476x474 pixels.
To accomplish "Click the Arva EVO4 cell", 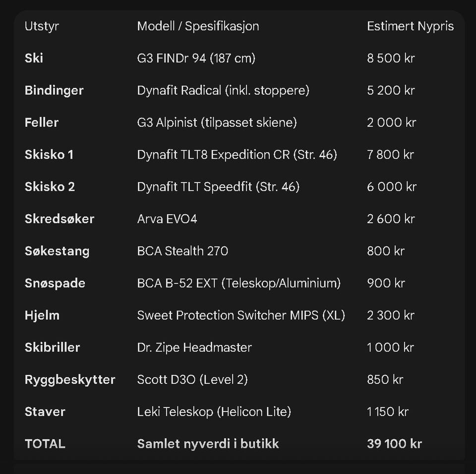I will pyautogui.click(x=167, y=219).
